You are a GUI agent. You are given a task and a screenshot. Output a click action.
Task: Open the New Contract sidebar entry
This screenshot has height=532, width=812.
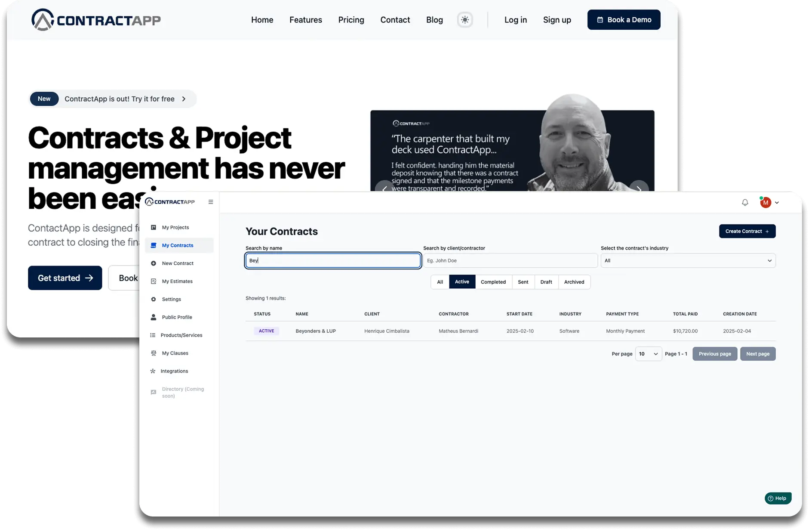[179, 263]
